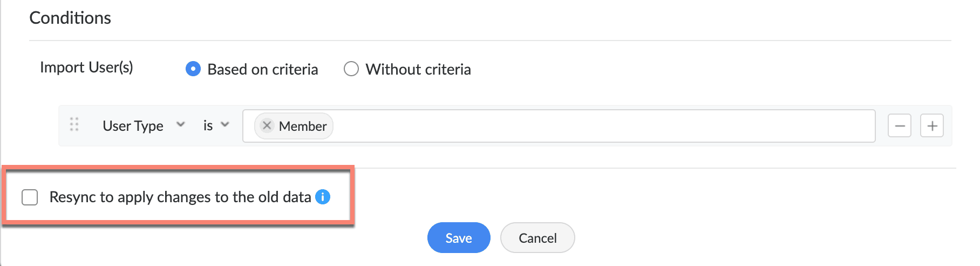980x266 pixels.
Task: Open the "is" operator dropdown
Action: [x=208, y=126]
